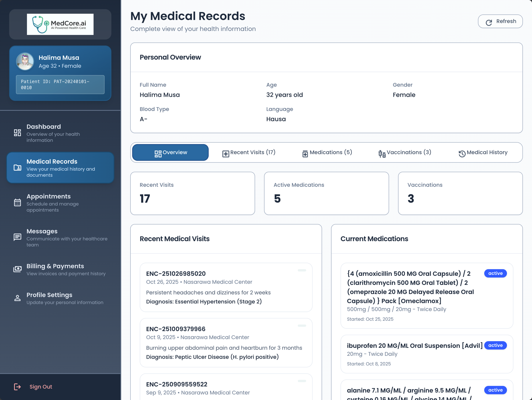Open Messages using the chat bubble icon
This screenshot has height=400, width=532.
17,237
